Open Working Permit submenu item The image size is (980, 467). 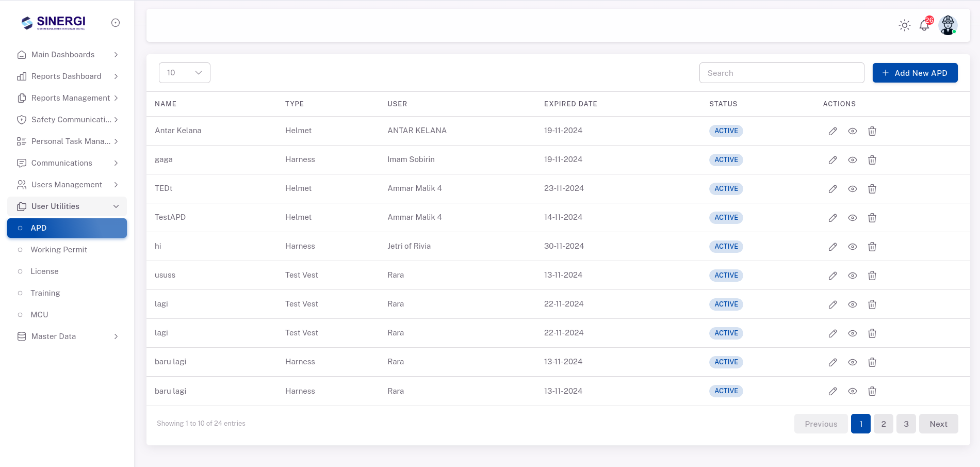67,250
